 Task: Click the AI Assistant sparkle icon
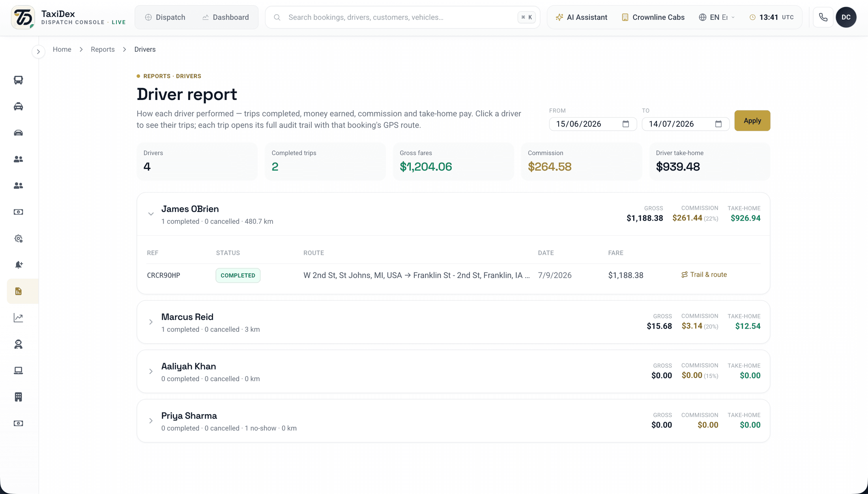[559, 17]
